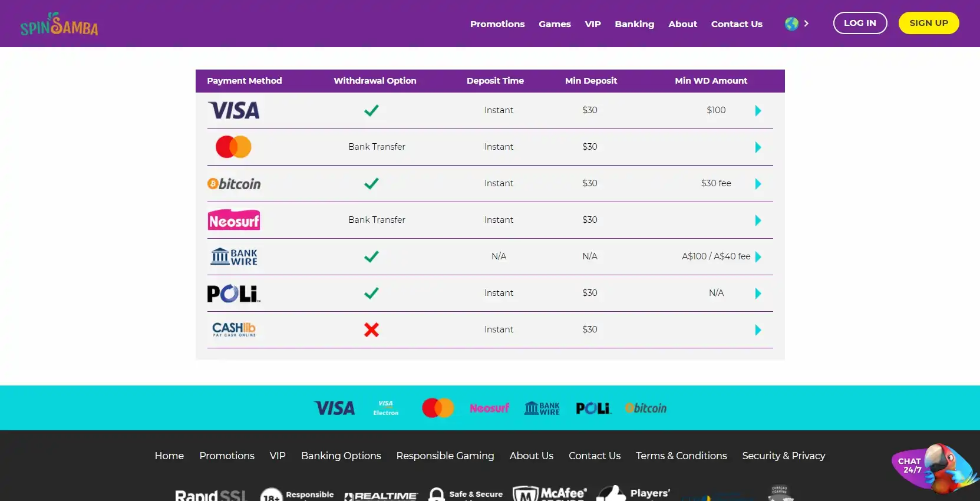
Task: Open the Banking menu in header
Action: (634, 24)
